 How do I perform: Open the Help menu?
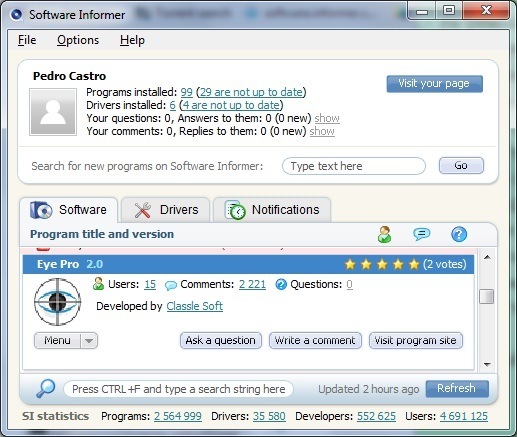click(x=132, y=40)
